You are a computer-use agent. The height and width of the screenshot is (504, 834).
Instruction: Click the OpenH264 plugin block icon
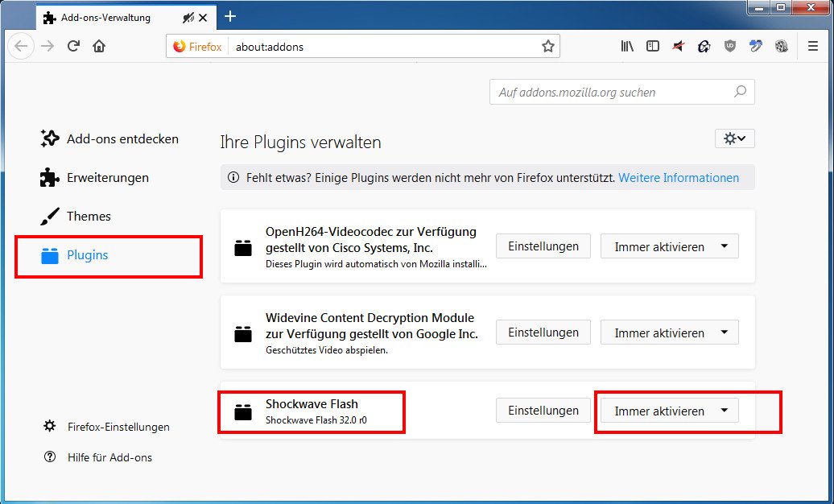point(243,247)
